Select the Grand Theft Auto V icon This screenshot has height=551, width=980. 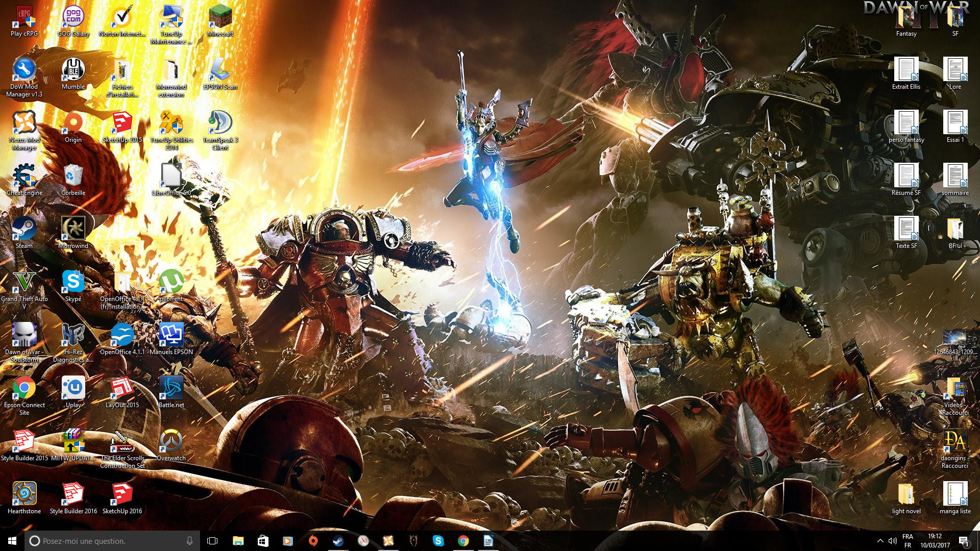point(24,290)
